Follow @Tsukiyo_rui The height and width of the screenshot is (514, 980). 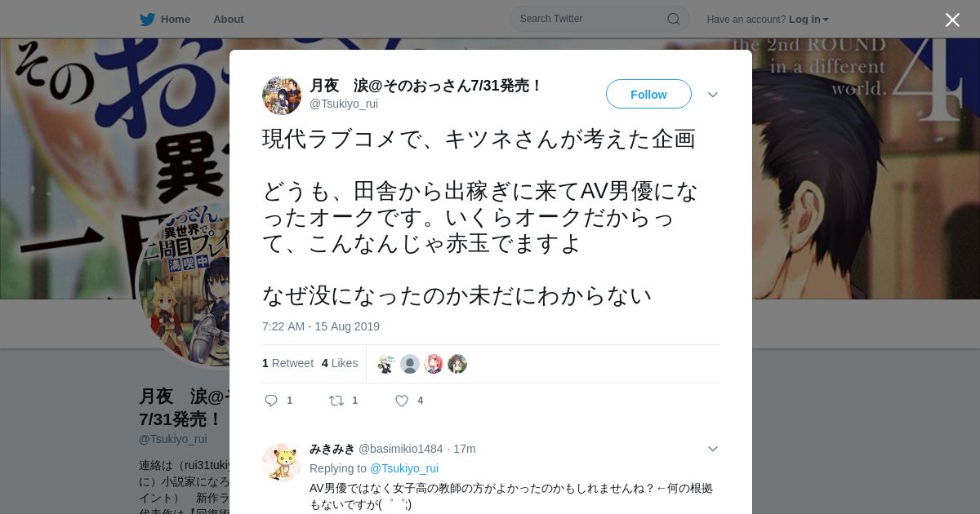[648, 95]
